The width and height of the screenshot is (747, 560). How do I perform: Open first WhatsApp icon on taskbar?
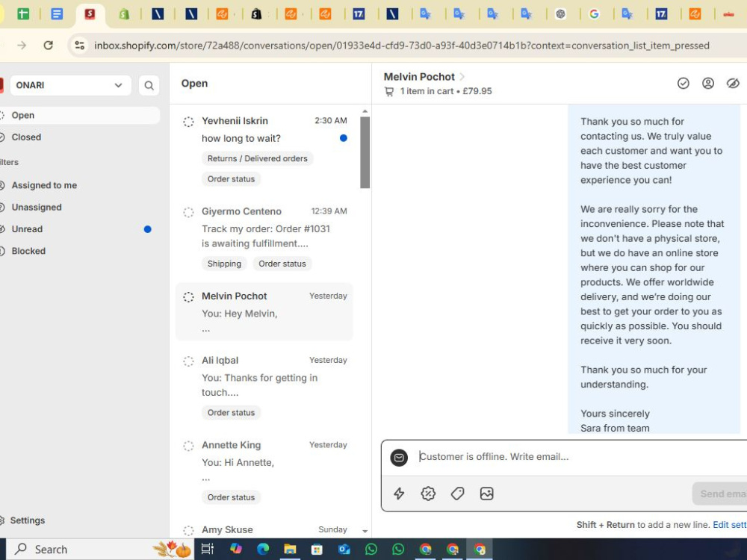(x=371, y=549)
